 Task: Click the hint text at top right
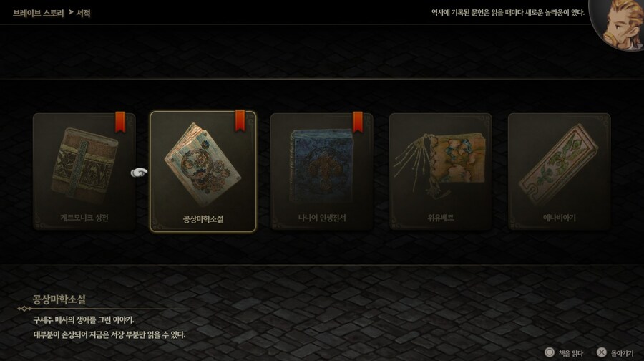pyautogui.click(x=507, y=13)
